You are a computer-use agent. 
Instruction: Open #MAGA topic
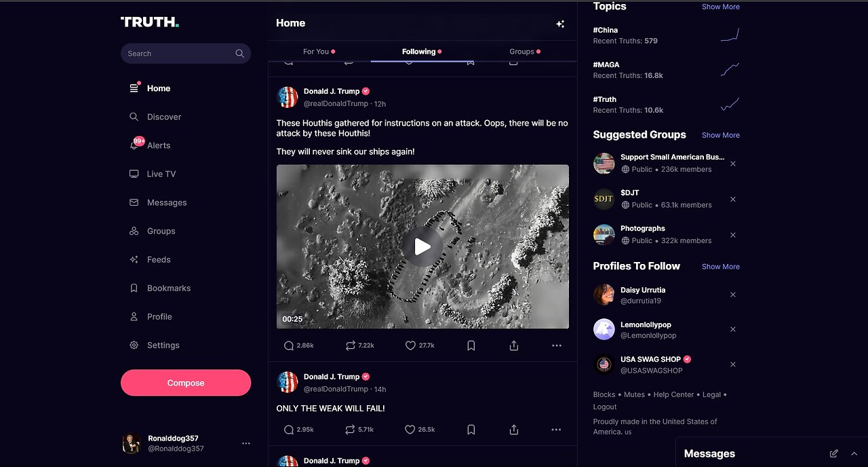tap(606, 64)
